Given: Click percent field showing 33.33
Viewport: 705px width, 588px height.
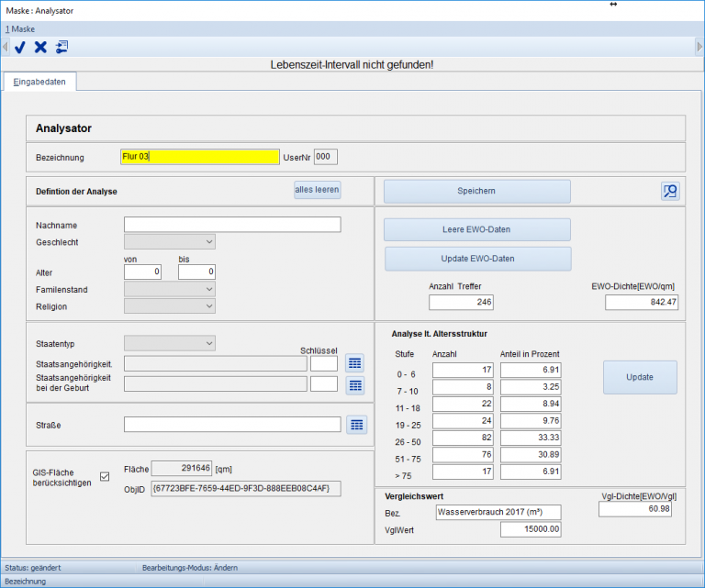Looking at the screenshot, I should click(531, 438).
